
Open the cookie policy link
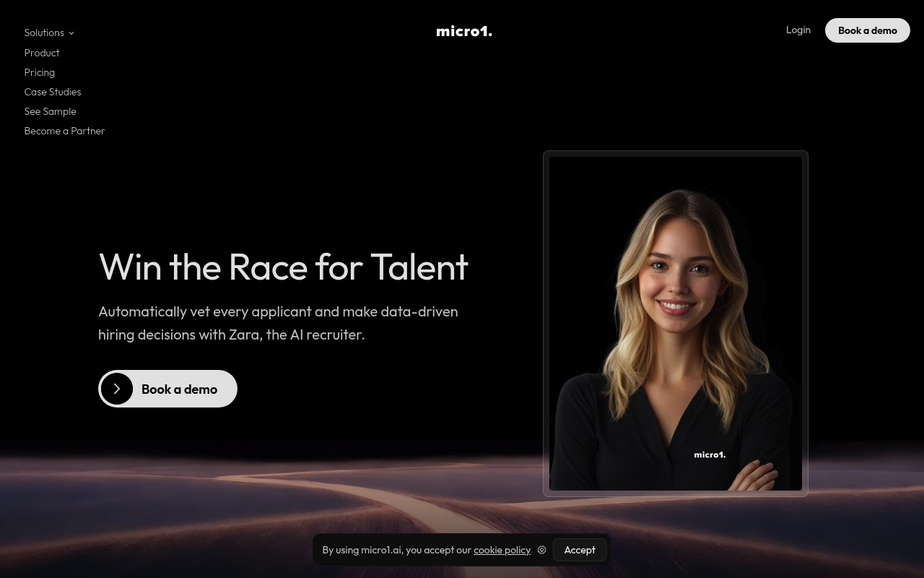click(x=502, y=550)
